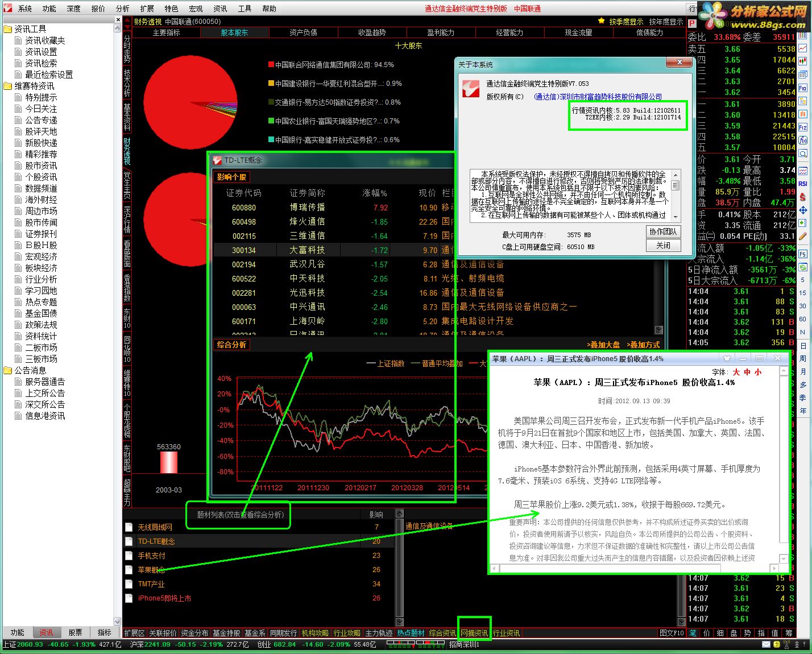Screen dimensions: 812x654
Task: Open the f(x) formula manager icon
Action: click(803, 140)
